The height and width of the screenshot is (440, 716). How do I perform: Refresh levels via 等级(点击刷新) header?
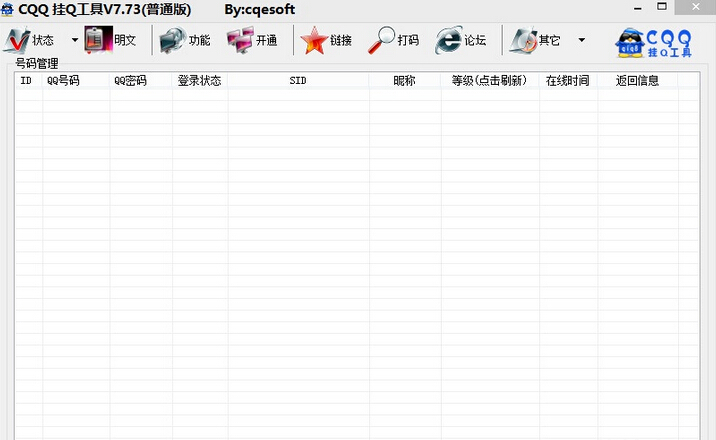pos(490,81)
